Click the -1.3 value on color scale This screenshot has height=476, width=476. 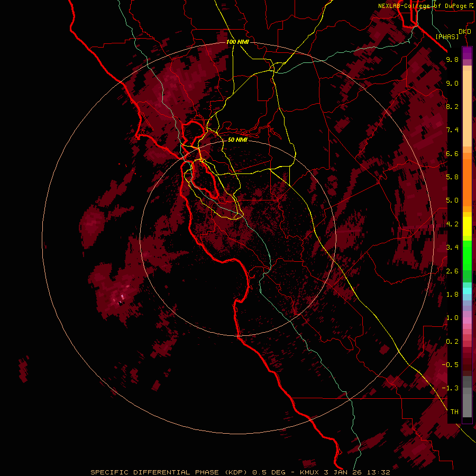(x=450, y=388)
